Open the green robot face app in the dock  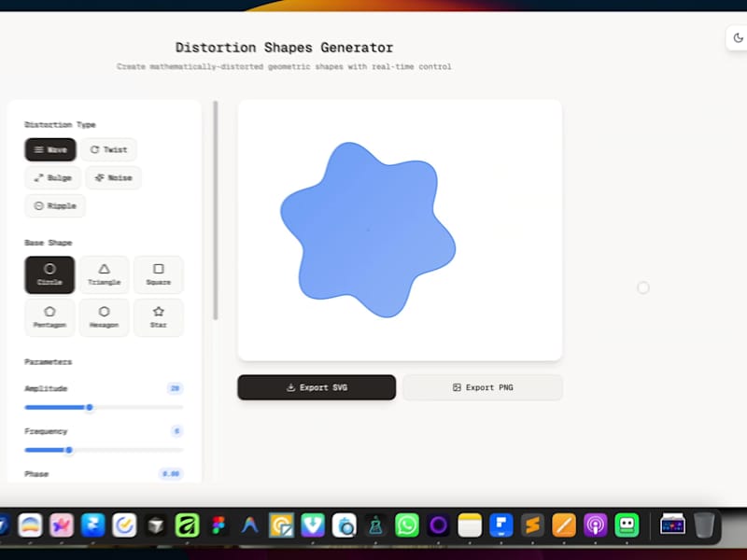pyautogui.click(x=627, y=525)
